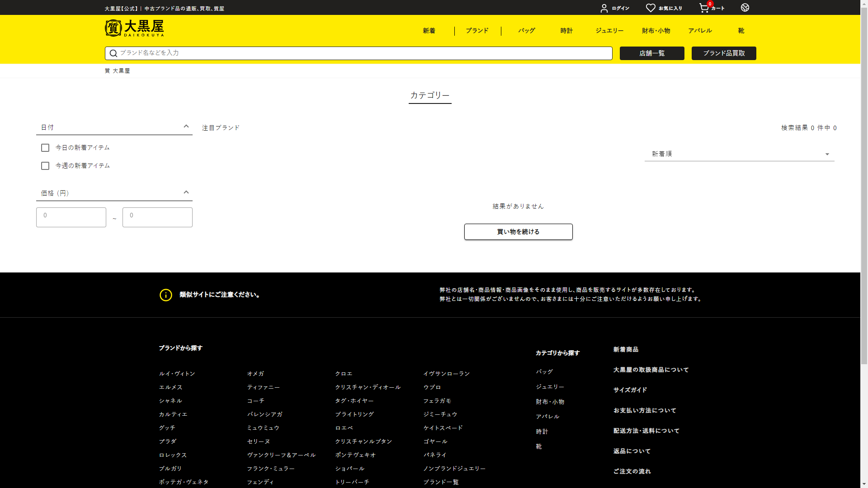Collapse the 日付 filter section
868x488 pixels.
pyautogui.click(x=186, y=127)
